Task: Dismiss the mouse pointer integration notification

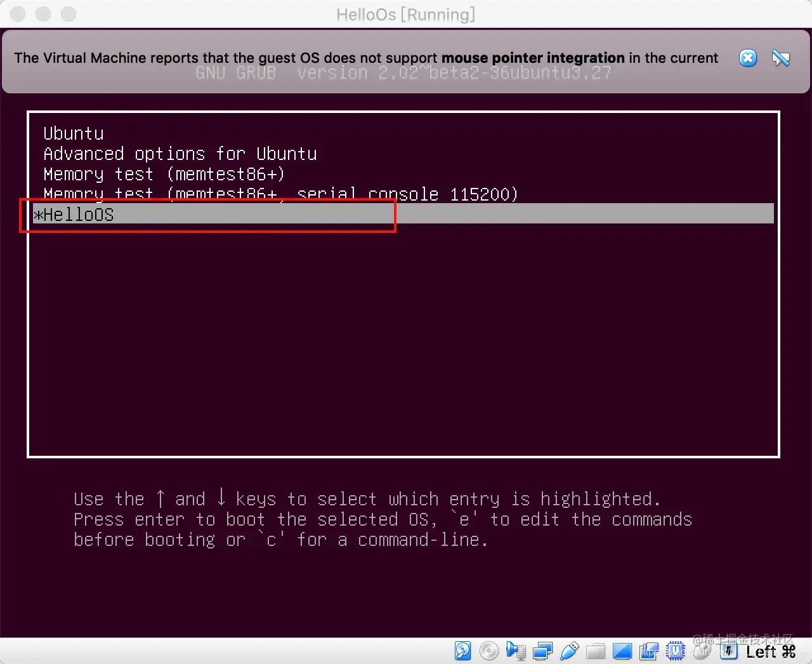Action: pyautogui.click(x=748, y=58)
